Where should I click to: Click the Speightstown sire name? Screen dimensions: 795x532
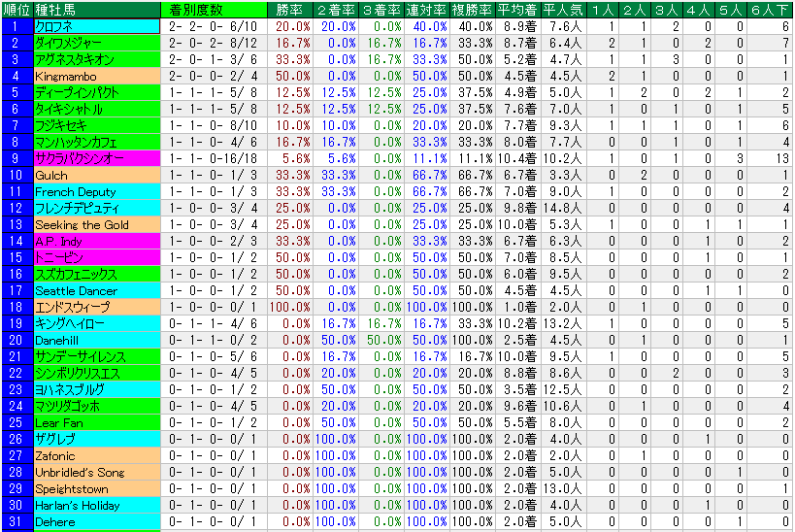(x=97, y=489)
